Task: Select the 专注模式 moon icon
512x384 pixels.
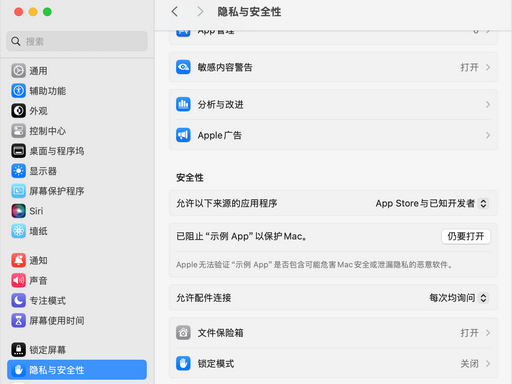Action: 18,300
